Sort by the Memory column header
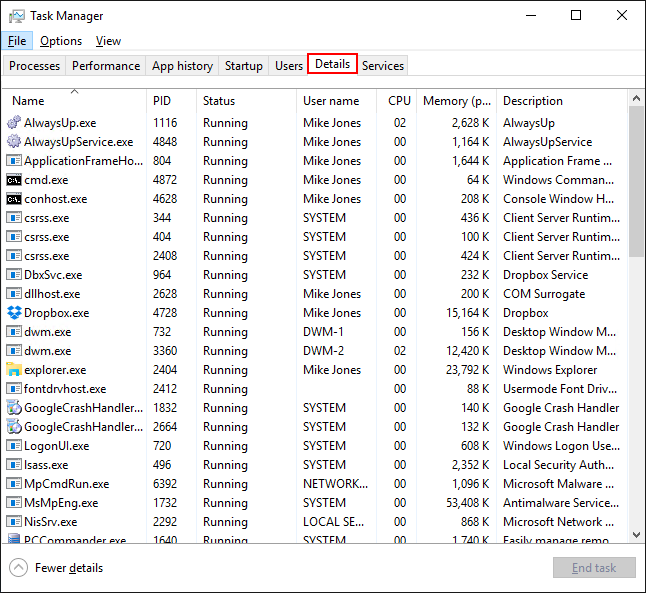646x593 pixels. (x=456, y=101)
